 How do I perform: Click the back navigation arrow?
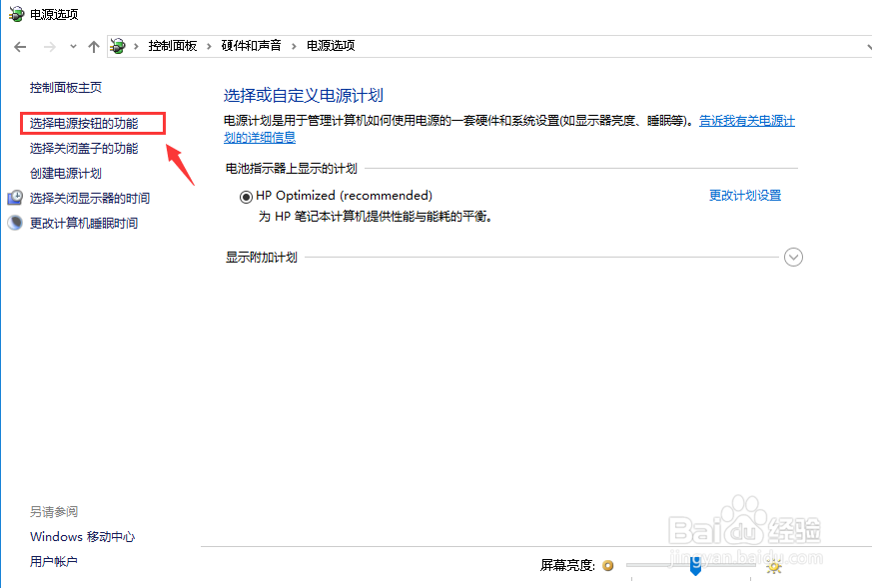point(18,45)
